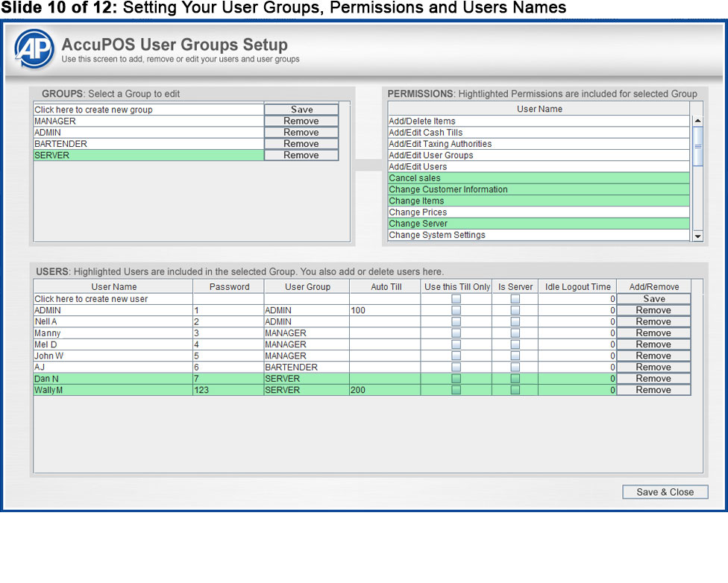The image size is (728, 583).
Task: Remove user Wally M
Action: click(x=653, y=390)
